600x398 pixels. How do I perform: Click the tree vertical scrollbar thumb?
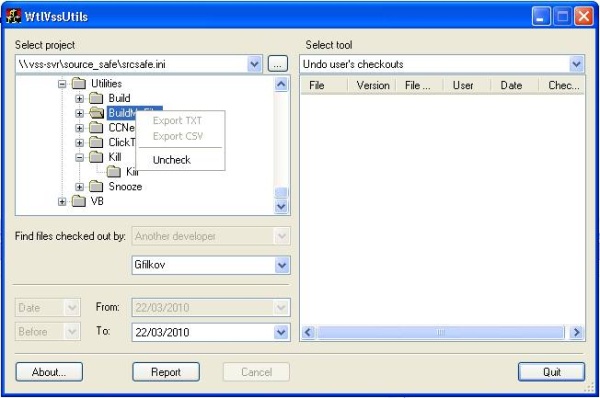point(281,192)
